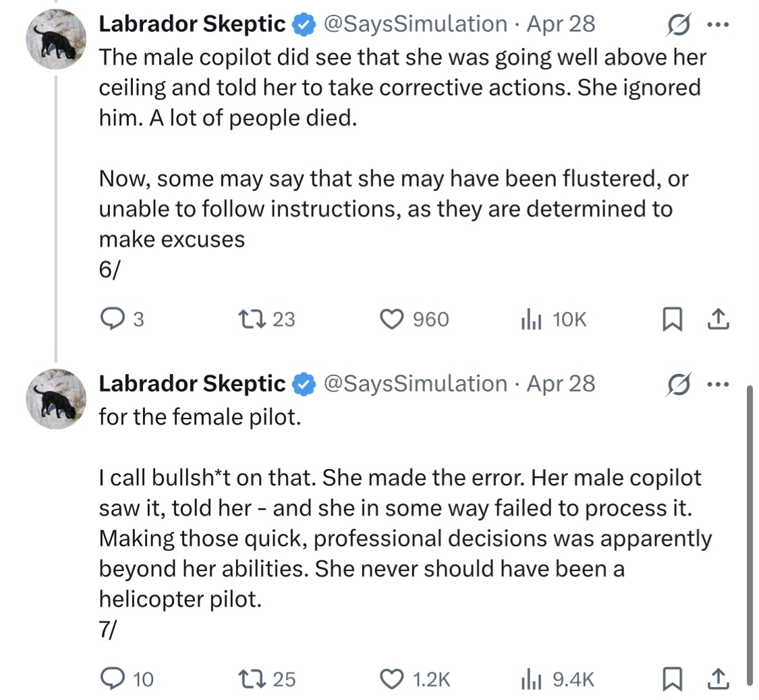Click the black dog avatar on second tweet
The height and width of the screenshot is (700, 759).
pyautogui.click(x=56, y=399)
